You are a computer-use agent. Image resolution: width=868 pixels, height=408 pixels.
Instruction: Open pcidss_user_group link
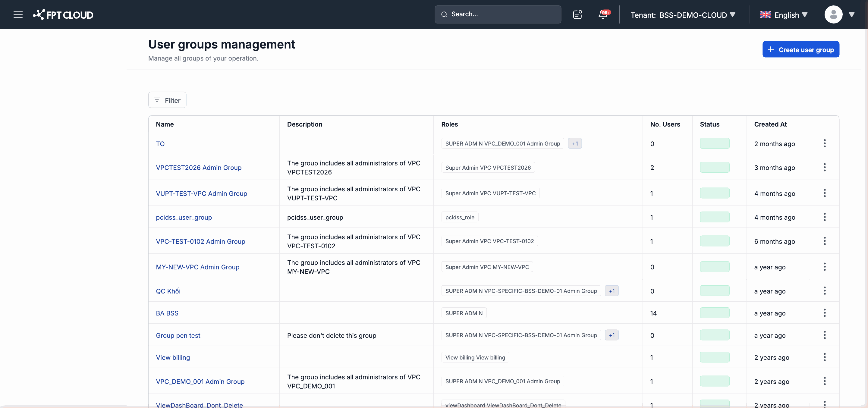point(184,217)
